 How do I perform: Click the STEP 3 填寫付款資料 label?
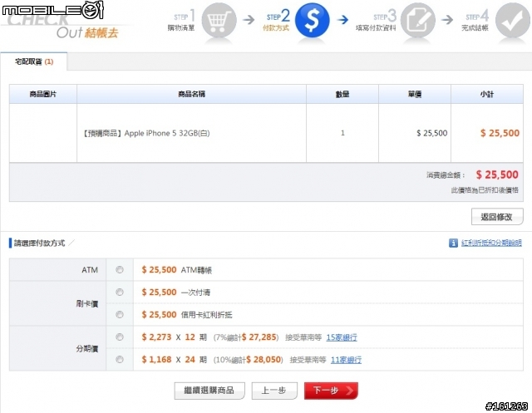coord(376,22)
